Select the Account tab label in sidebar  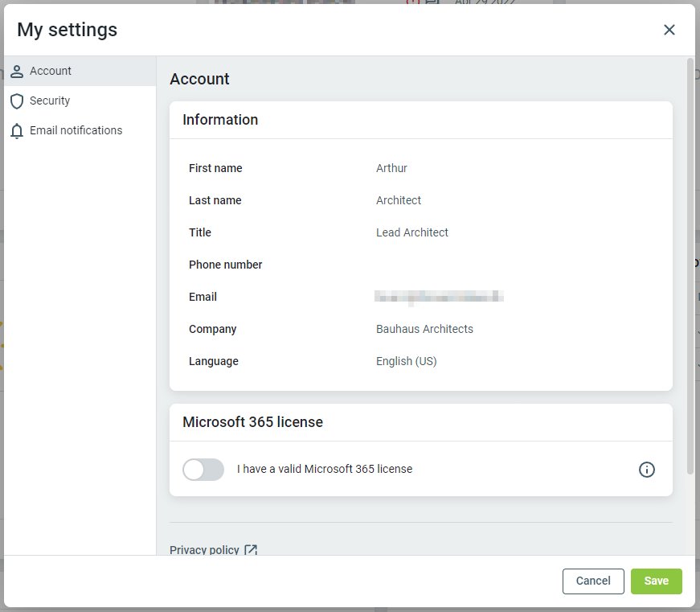pos(51,72)
